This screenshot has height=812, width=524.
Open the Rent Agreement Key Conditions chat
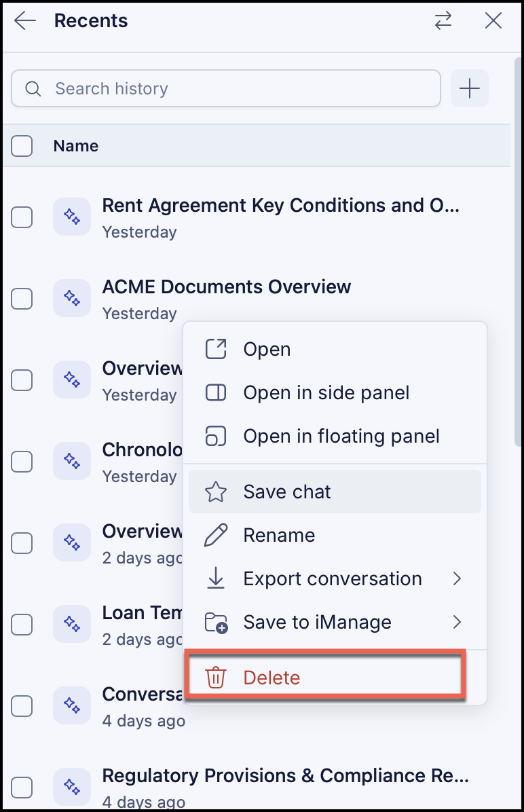coord(280,206)
